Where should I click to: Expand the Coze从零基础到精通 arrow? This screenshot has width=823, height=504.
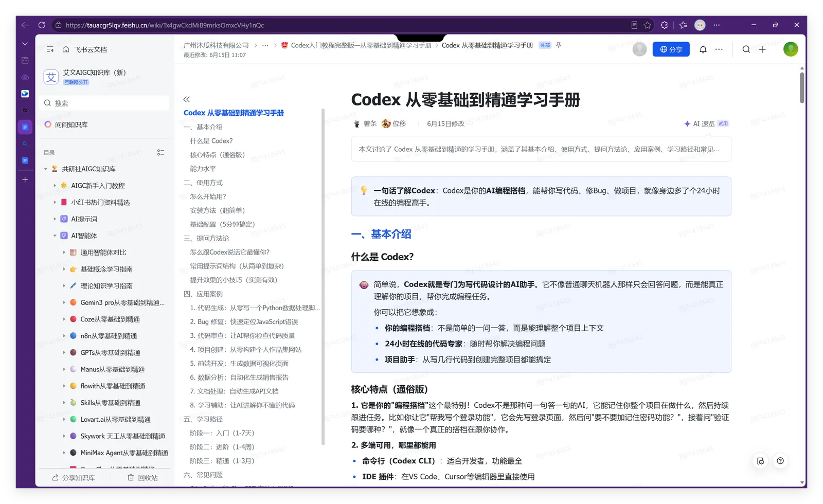[64, 319]
